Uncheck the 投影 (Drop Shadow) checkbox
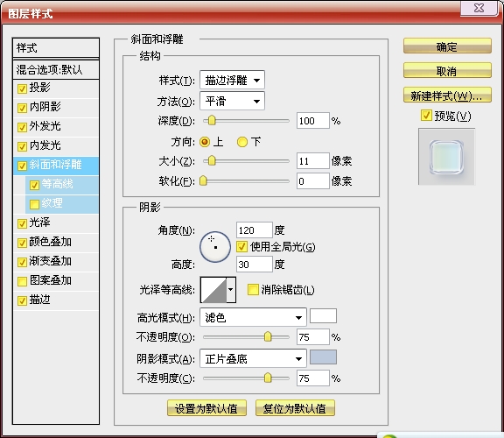Screen dimensions: 504x438 coord(22,88)
